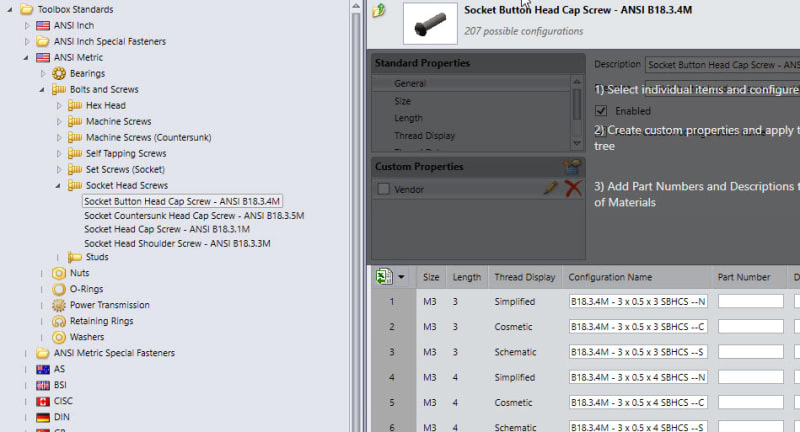
Task: Collapse the ANSI Metric node
Action: tap(26, 58)
